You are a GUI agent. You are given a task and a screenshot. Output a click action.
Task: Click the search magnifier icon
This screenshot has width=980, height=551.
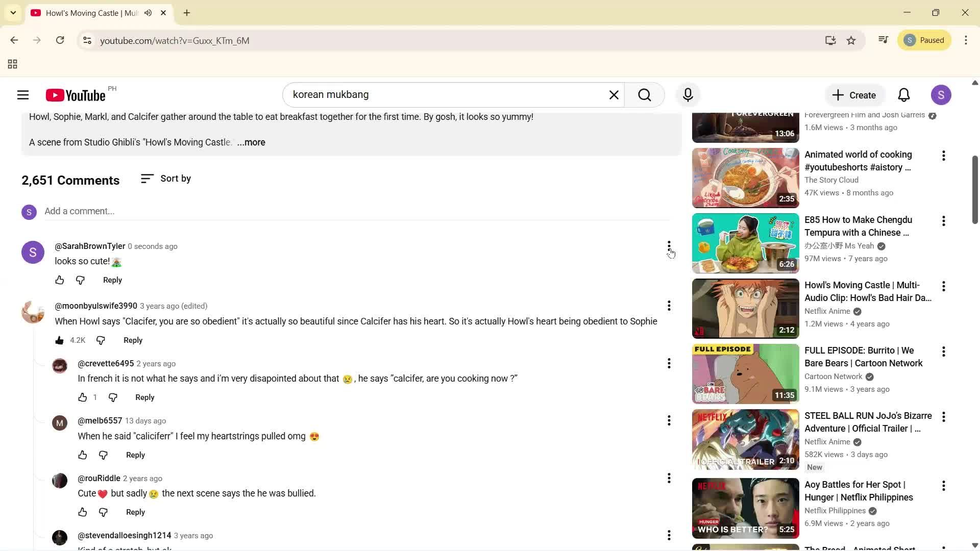coord(645,95)
